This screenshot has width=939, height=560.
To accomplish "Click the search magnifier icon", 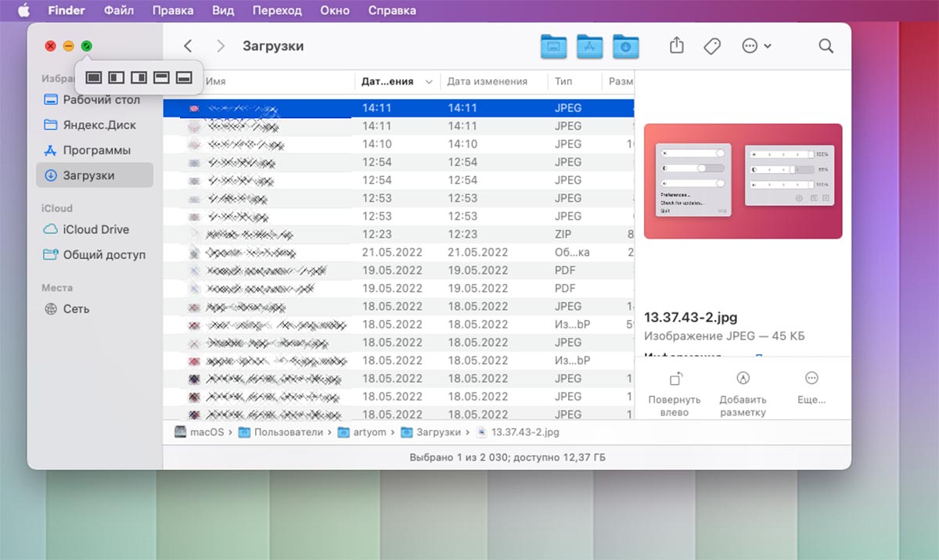I will point(826,46).
